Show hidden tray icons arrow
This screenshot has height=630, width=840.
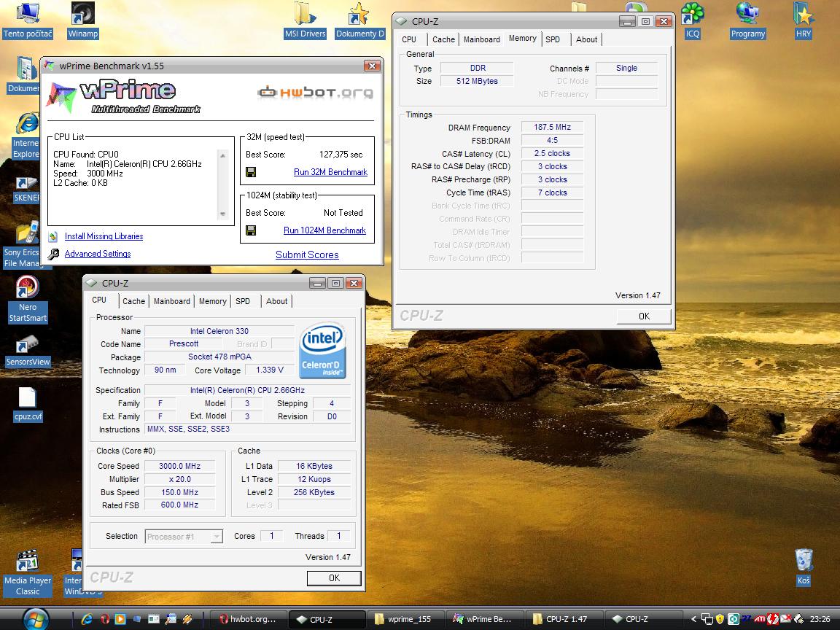(693, 619)
